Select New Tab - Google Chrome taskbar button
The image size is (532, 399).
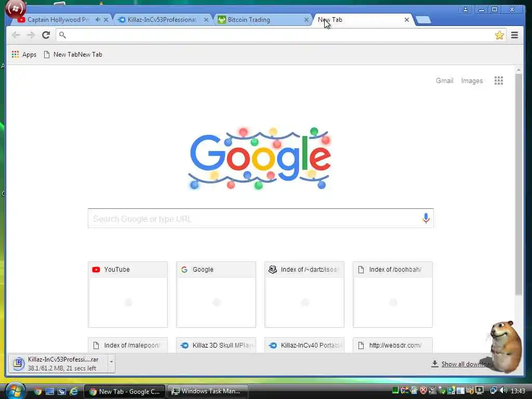click(125, 392)
